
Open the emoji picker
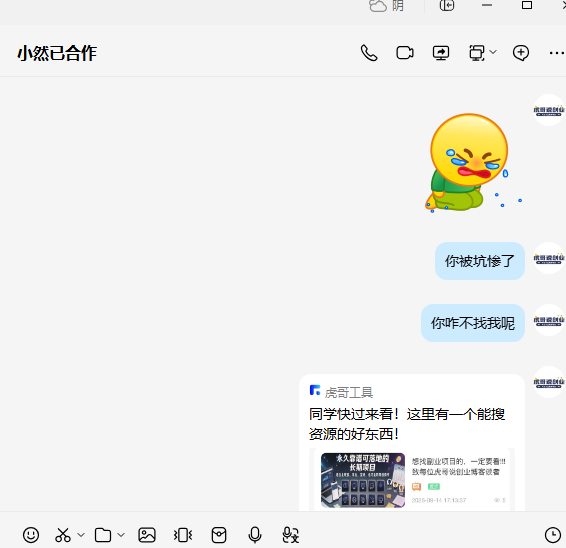tap(31, 535)
